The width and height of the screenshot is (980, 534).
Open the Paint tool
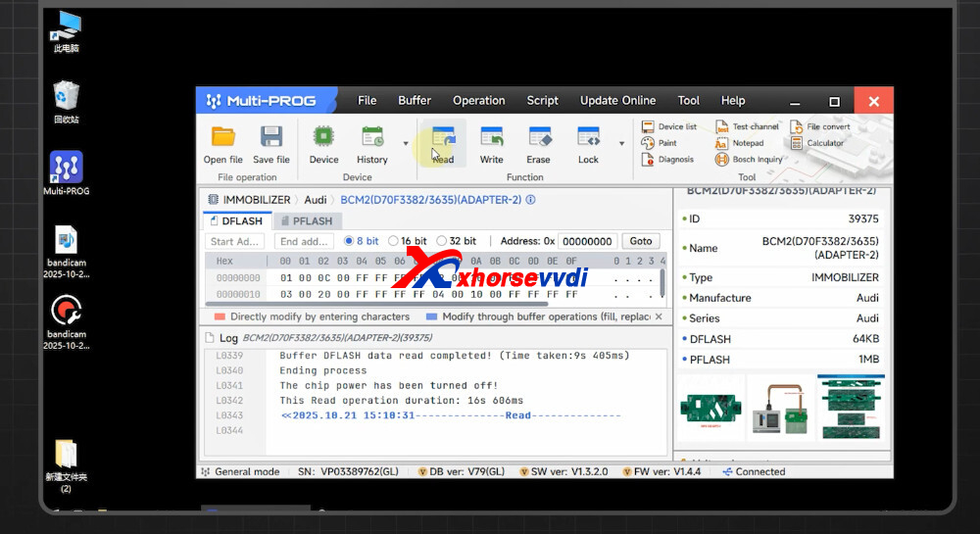click(660, 143)
